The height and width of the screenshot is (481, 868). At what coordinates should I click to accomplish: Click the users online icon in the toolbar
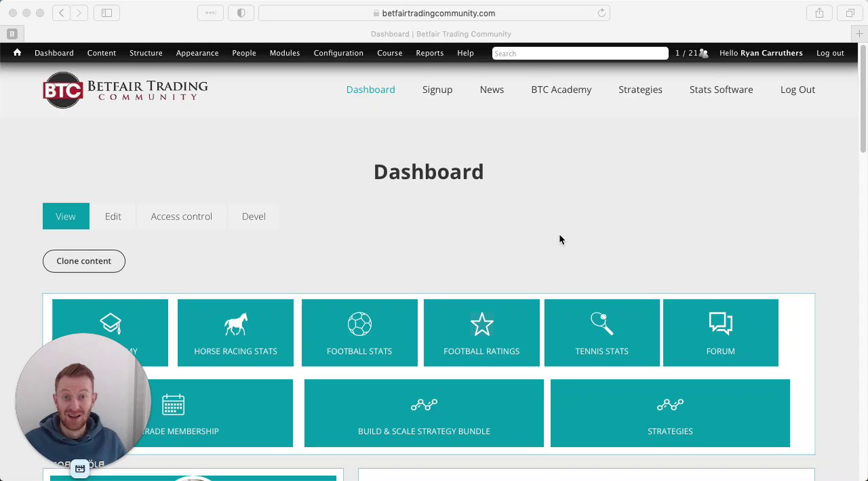coord(703,53)
